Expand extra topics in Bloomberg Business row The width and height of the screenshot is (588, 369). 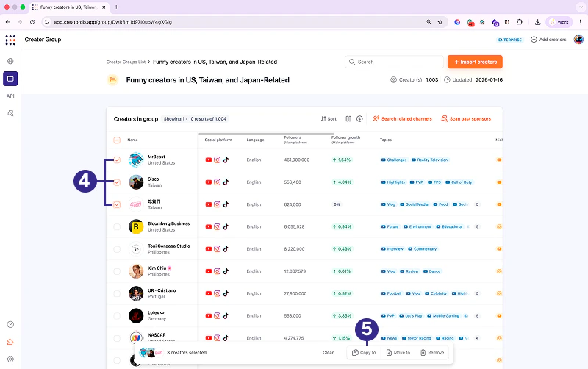pyautogui.click(x=477, y=227)
